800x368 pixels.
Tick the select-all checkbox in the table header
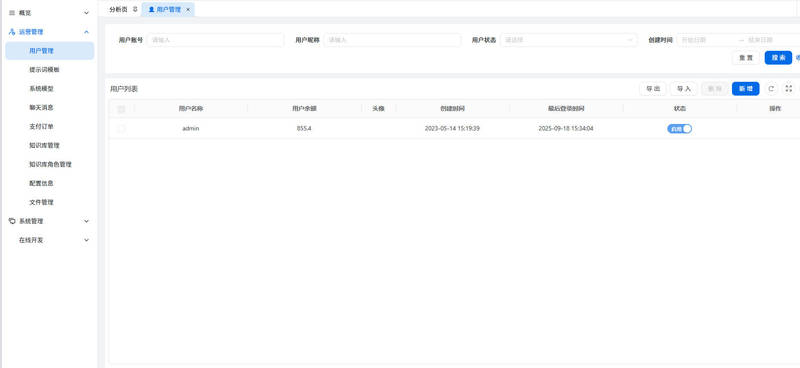click(121, 109)
